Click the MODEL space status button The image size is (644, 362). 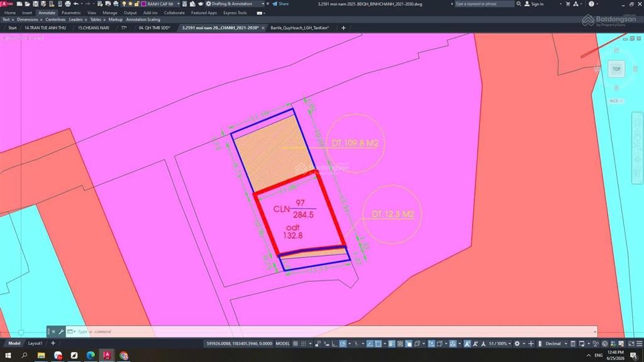[x=282, y=344]
